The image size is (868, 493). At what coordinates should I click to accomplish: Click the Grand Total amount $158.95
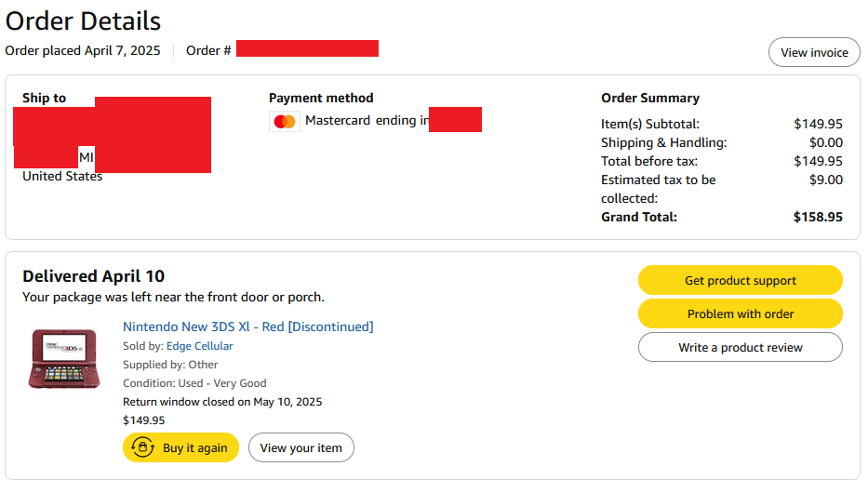[818, 217]
